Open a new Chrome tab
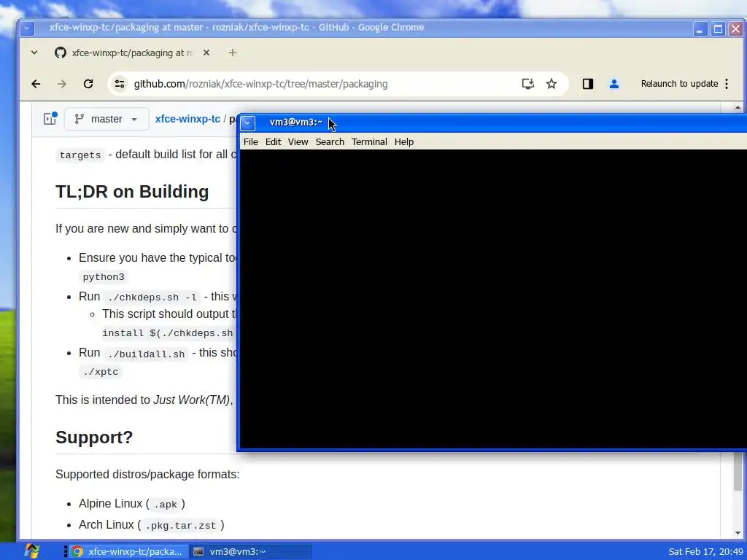The image size is (747, 560). 233,52
